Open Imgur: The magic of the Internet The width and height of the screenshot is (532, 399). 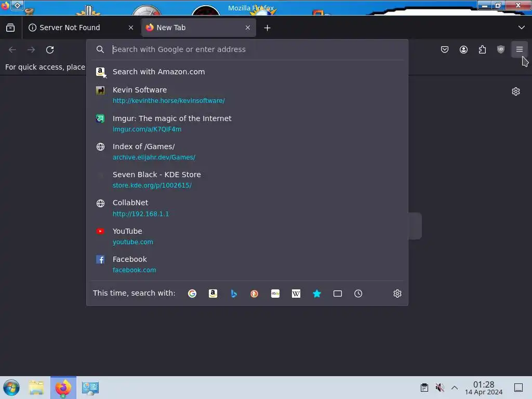click(x=247, y=124)
